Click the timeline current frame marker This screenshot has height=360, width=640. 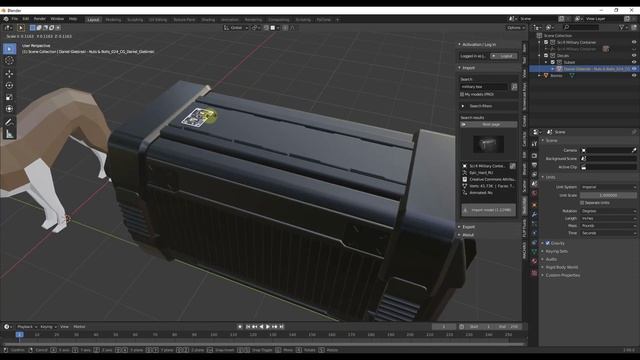(19, 335)
